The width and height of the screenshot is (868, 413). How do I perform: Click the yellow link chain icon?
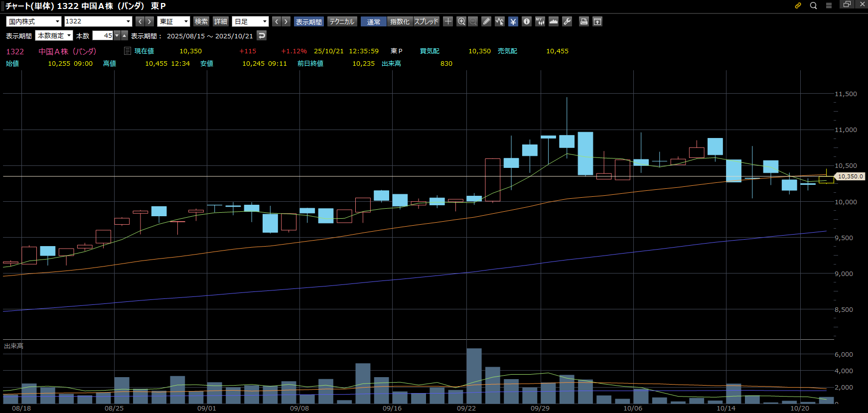798,5
